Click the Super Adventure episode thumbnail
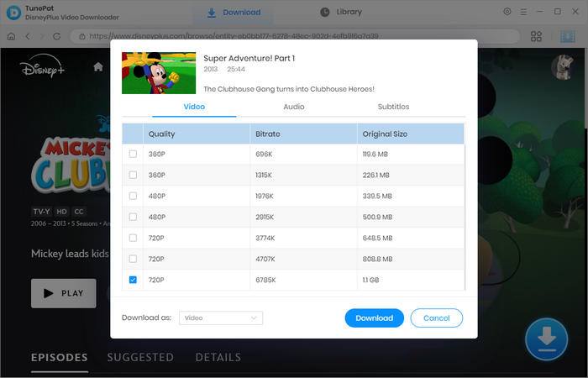The width and height of the screenshot is (588, 378). (x=159, y=72)
